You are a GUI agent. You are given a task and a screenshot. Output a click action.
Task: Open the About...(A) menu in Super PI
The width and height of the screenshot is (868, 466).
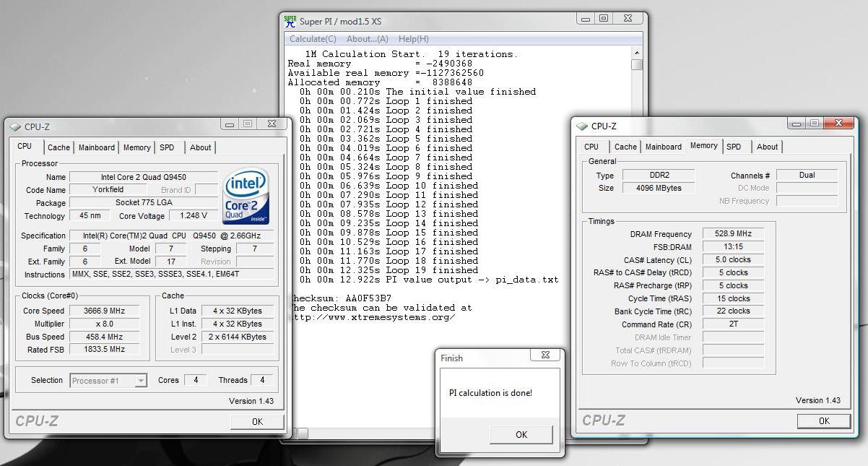click(367, 39)
